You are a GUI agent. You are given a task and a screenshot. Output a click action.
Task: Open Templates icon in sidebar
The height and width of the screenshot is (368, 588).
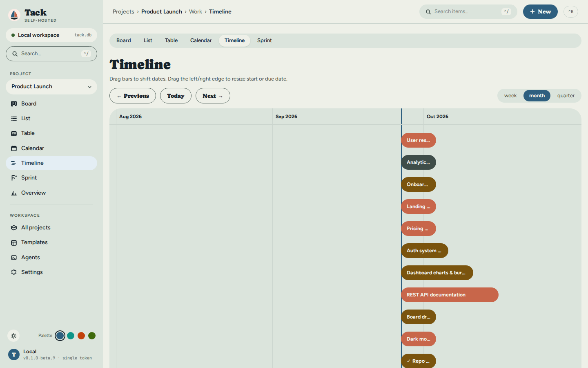point(14,242)
